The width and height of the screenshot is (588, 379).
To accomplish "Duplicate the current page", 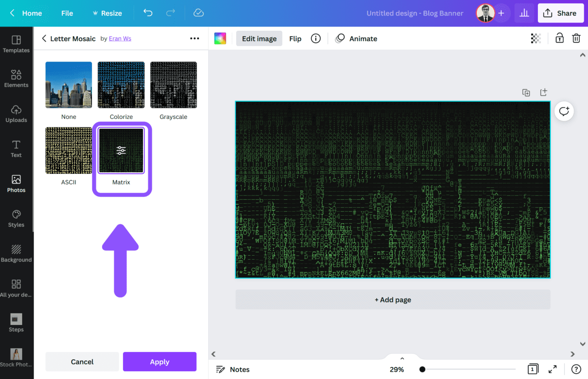I will pos(526,92).
